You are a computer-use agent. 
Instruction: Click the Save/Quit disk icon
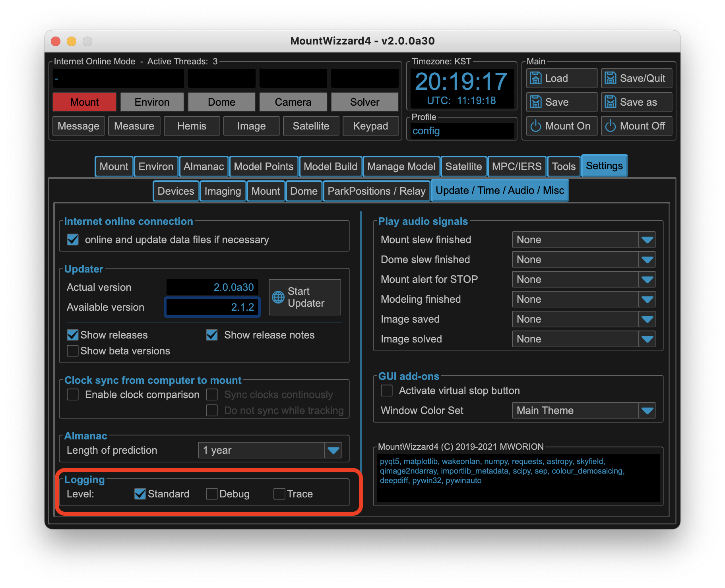[x=610, y=78]
